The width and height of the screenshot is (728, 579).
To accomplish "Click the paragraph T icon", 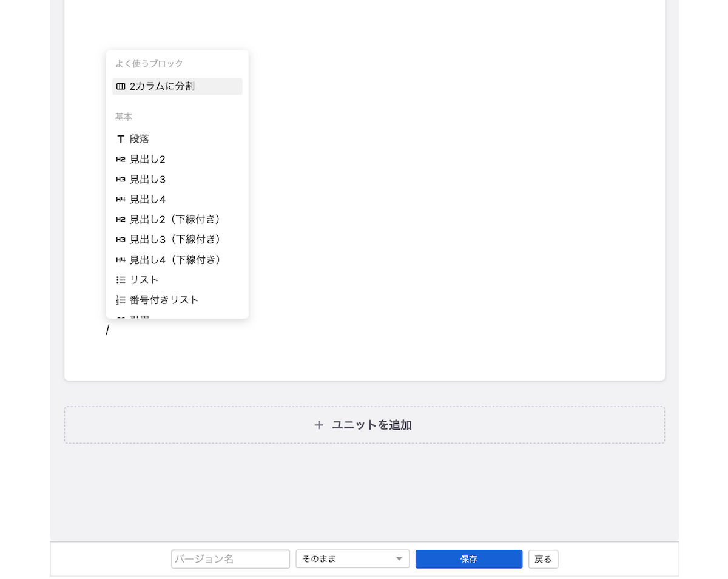I will pyautogui.click(x=121, y=139).
